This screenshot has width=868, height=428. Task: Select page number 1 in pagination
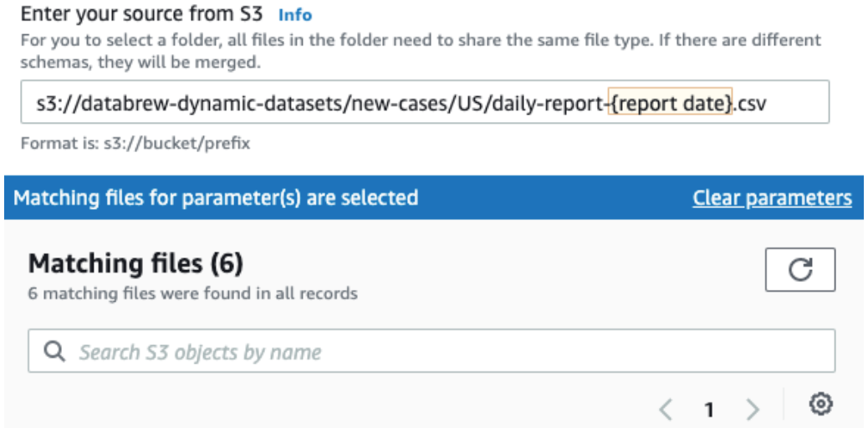coord(709,410)
